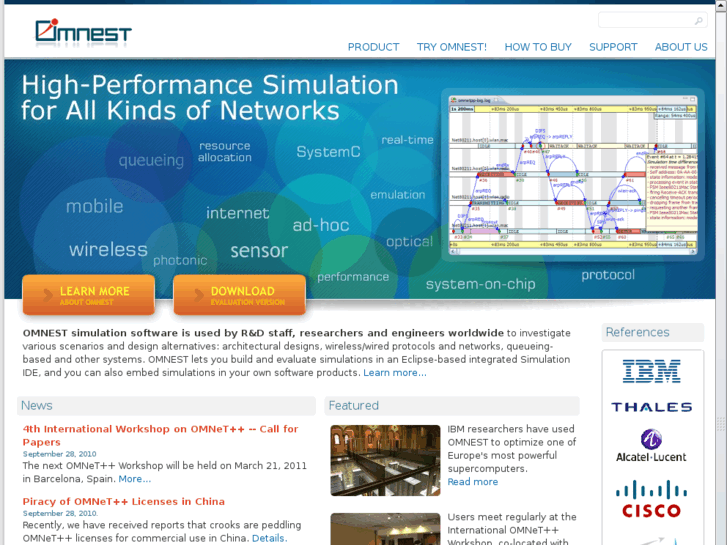This screenshot has height=545, width=727.
Task: Click the workshop room featured thumbnail
Action: click(385, 529)
